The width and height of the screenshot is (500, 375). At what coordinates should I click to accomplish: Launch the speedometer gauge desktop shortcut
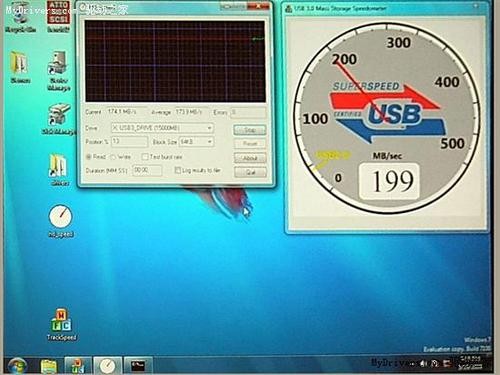[x=61, y=220]
